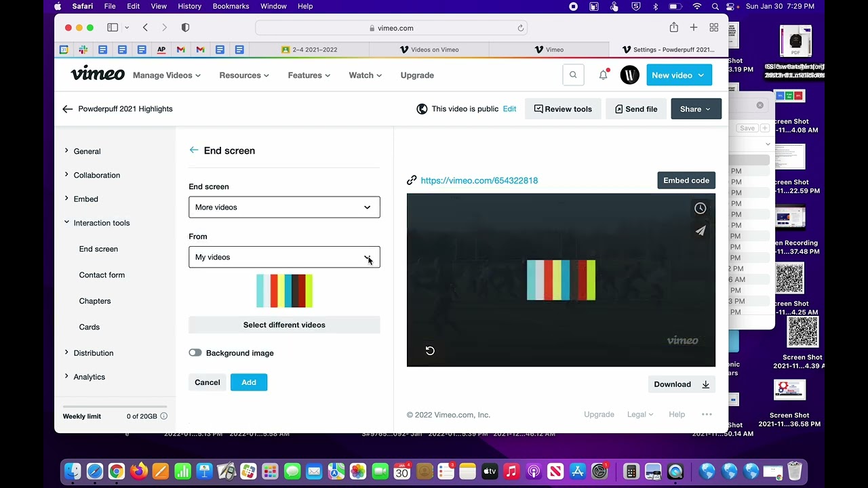Expand the Resources menu
The width and height of the screenshot is (868, 488).
(x=244, y=75)
